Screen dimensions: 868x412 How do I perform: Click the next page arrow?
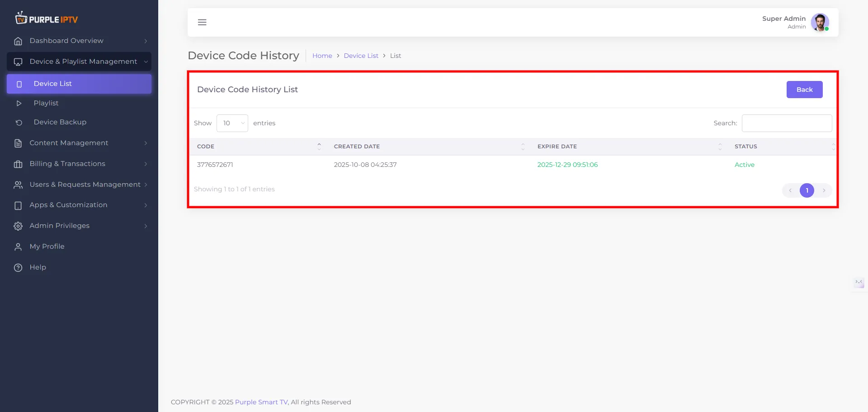[x=824, y=190]
